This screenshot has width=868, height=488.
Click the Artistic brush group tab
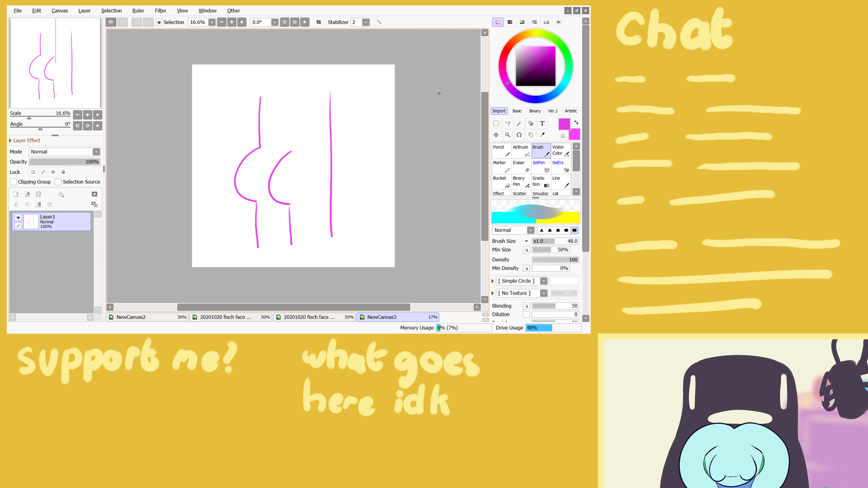pyautogui.click(x=571, y=111)
